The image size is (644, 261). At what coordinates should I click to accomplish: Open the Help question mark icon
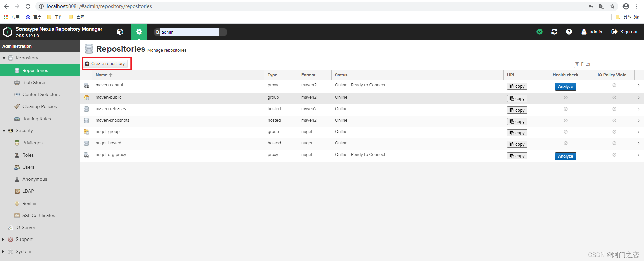pos(569,32)
